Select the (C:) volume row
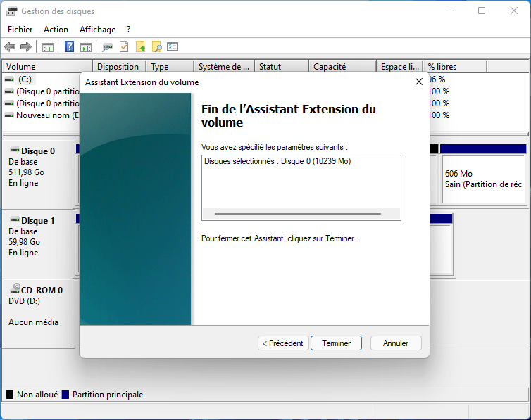531x420 pixels. tap(25, 79)
